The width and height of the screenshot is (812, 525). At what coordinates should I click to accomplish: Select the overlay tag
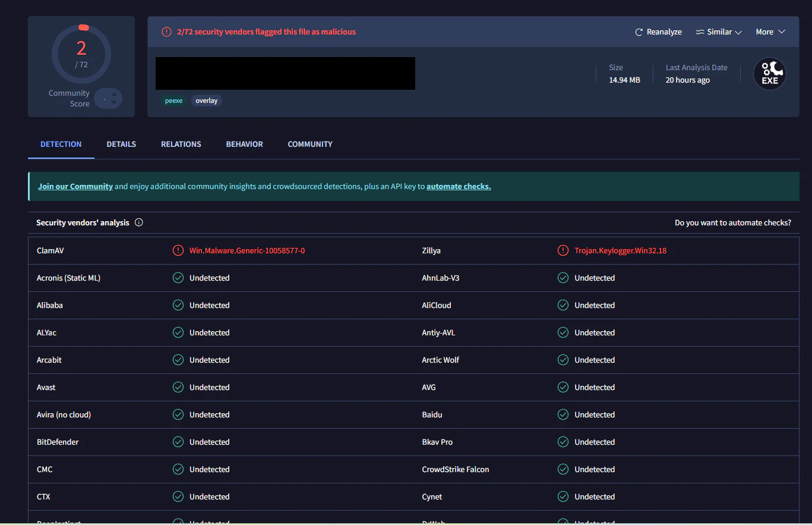tap(207, 100)
